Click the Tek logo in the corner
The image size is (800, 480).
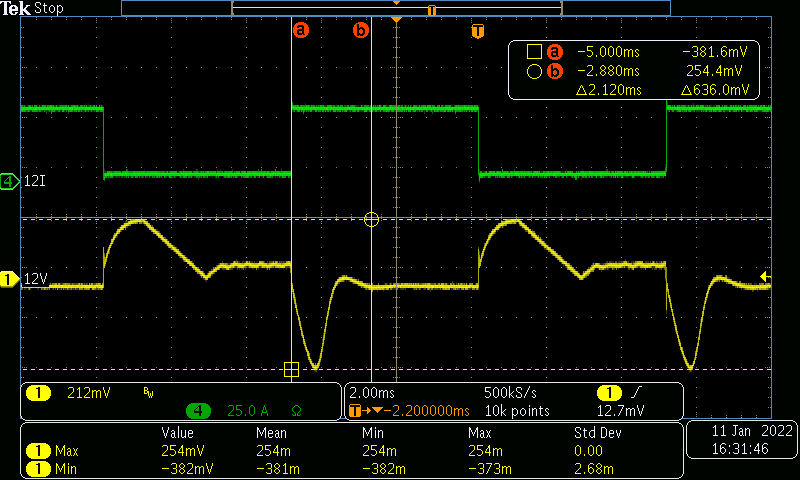point(16,8)
